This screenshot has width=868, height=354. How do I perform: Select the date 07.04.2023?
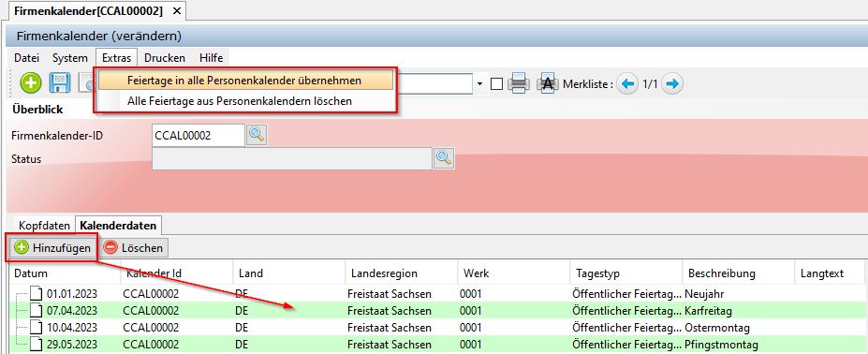coord(72,311)
